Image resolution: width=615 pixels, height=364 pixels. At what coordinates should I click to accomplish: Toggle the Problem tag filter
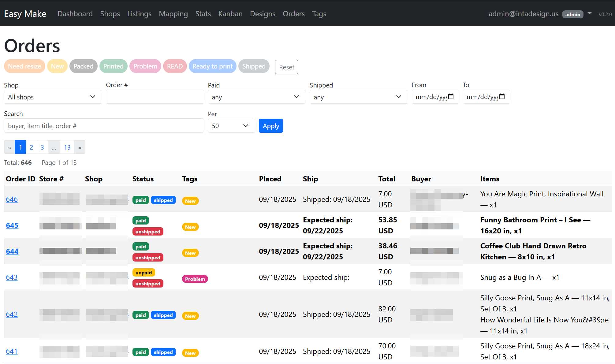(145, 66)
